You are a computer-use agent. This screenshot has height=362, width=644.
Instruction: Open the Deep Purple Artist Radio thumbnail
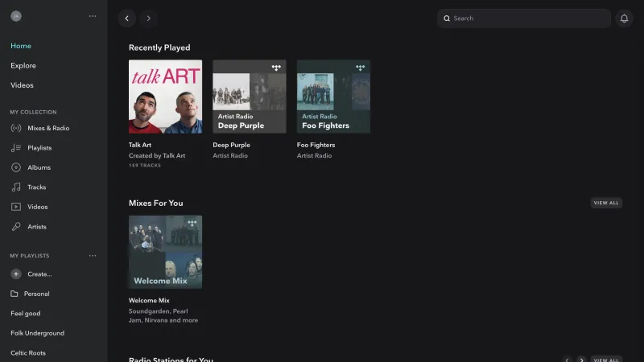(x=250, y=97)
